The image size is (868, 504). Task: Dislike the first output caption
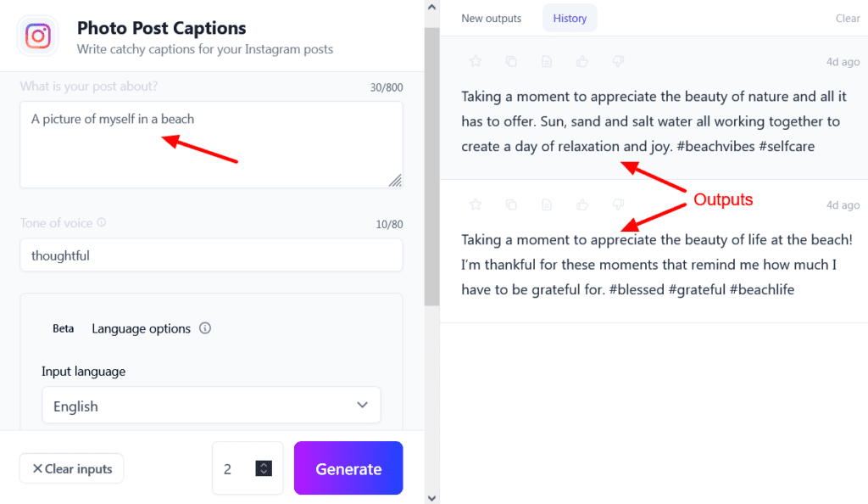coord(618,61)
